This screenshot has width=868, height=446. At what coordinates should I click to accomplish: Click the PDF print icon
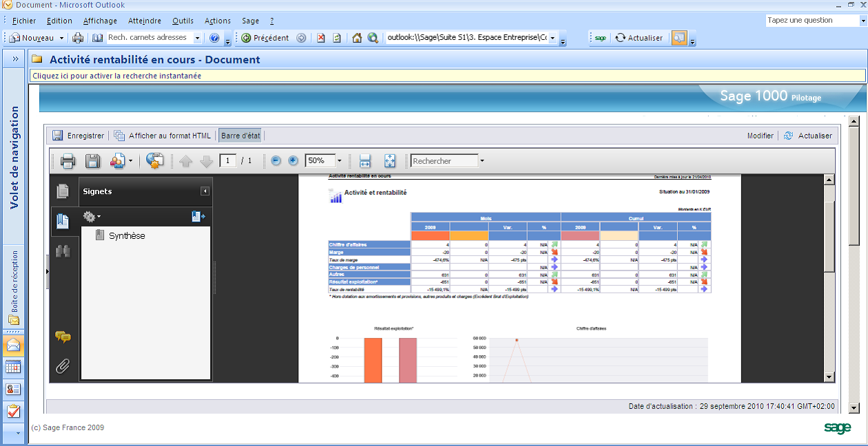pos(68,161)
